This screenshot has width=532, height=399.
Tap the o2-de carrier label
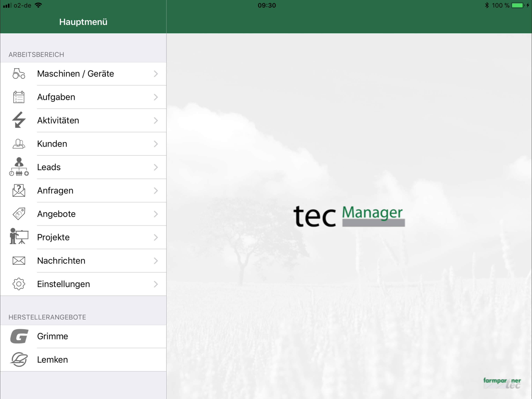pos(22,5)
